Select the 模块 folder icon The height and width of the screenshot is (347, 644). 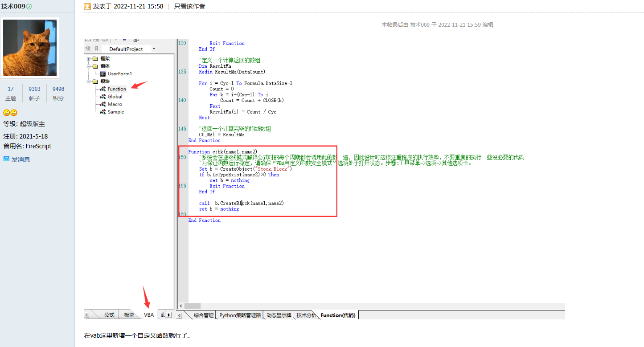pos(95,82)
